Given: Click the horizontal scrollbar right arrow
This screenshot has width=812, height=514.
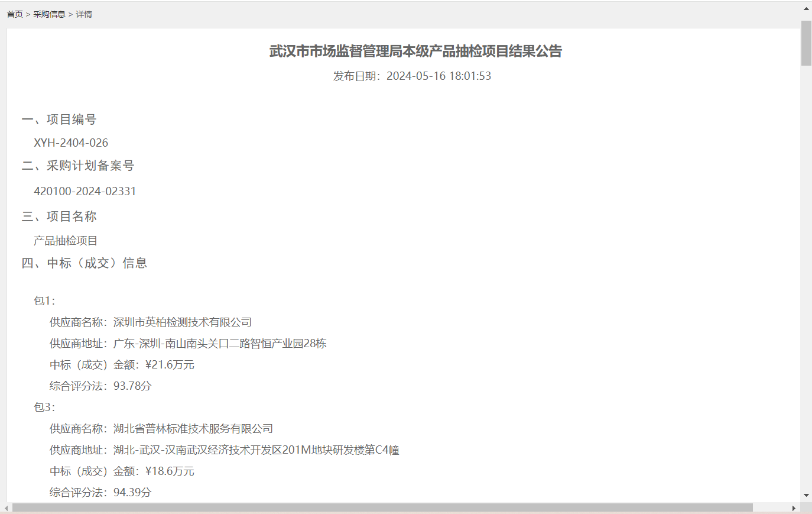Looking at the screenshot, I should 795,509.
